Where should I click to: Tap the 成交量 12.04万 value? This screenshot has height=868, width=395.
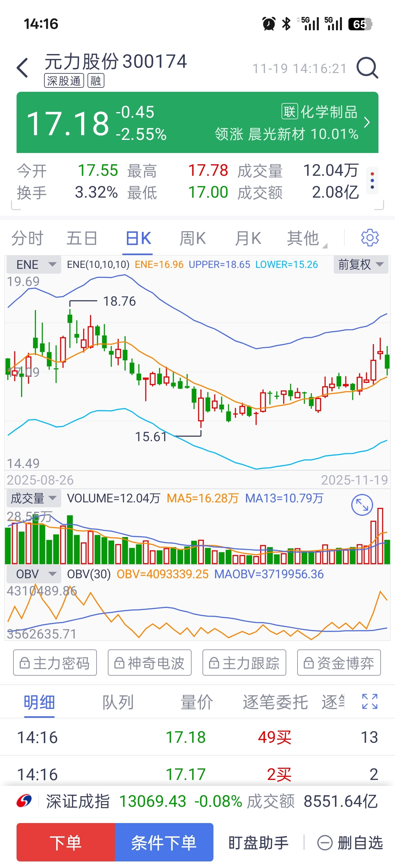[x=331, y=170]
